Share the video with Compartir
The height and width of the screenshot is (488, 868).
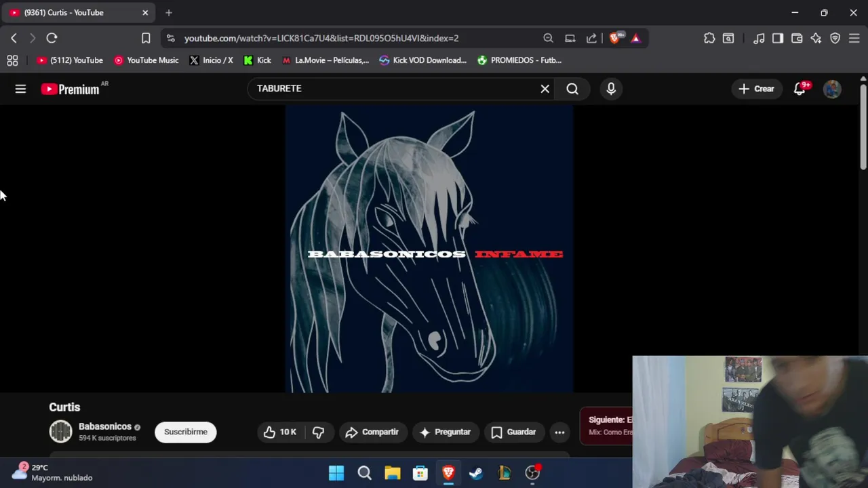(372, 432)
